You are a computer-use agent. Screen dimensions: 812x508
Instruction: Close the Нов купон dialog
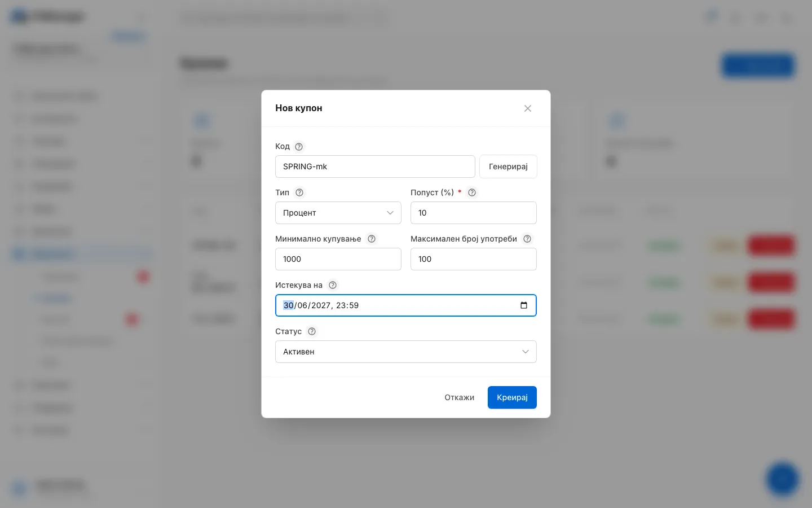click(x=528, y=108)
